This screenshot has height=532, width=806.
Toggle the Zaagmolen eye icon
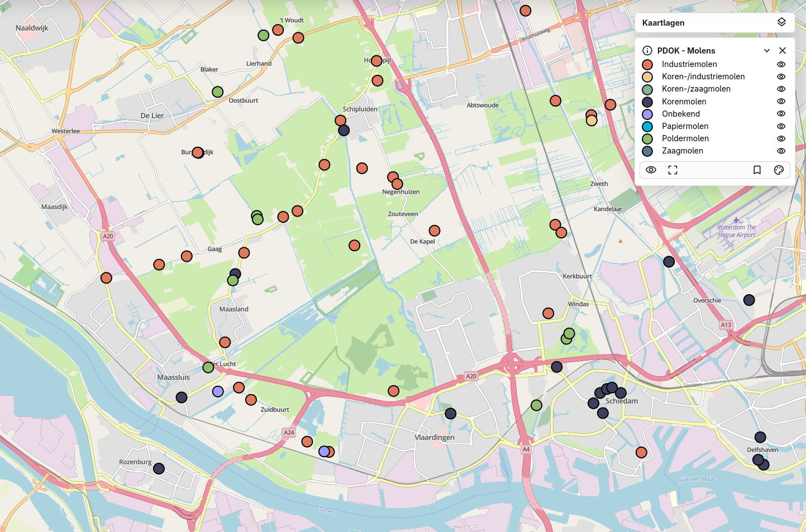[781, 151]
